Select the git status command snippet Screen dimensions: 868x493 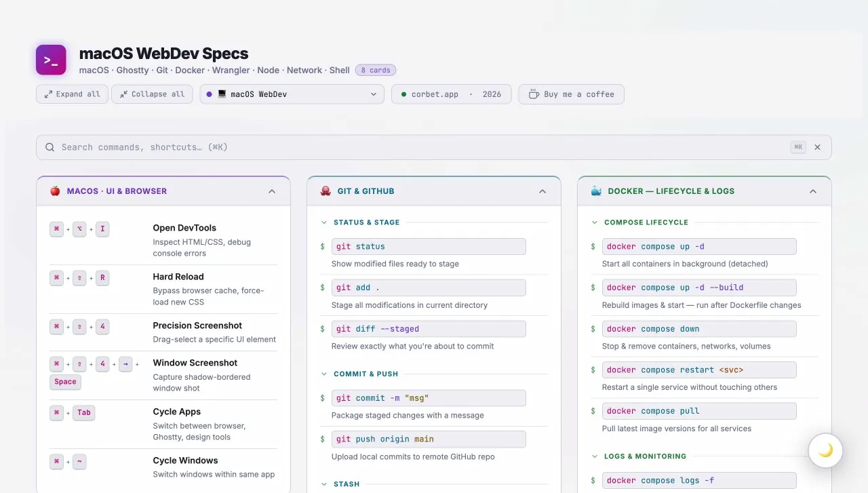coord(429,246)
